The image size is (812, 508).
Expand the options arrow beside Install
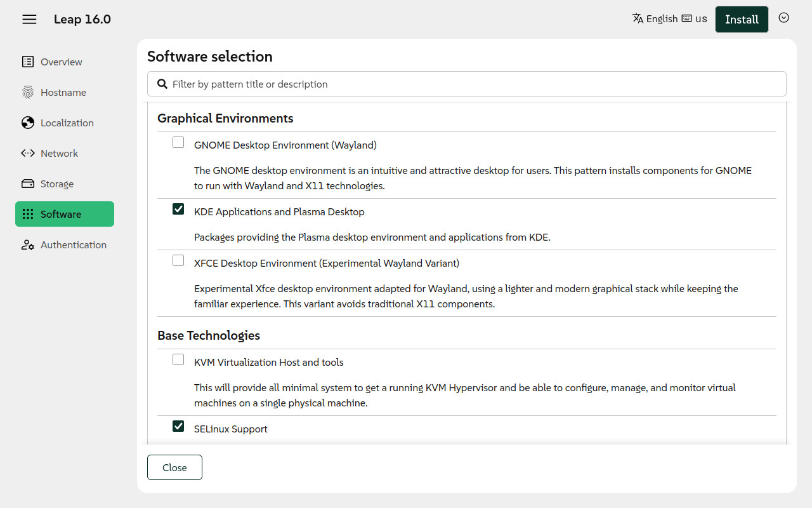tap(783, 18)
